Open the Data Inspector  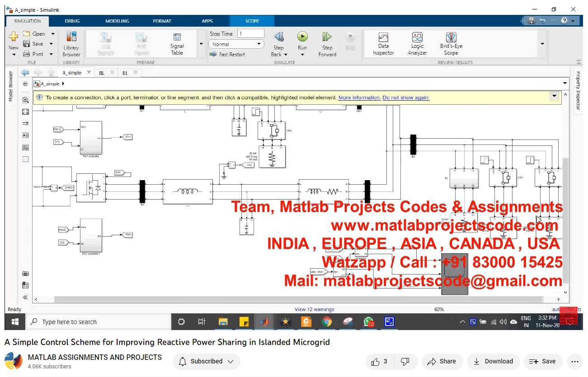pos(383,43)
